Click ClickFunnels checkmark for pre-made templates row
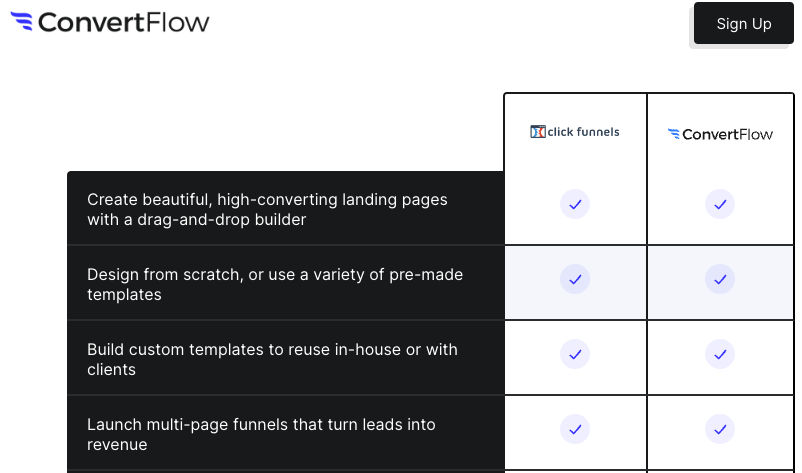Viewport: 802px width, 473px height. point(575,279)
